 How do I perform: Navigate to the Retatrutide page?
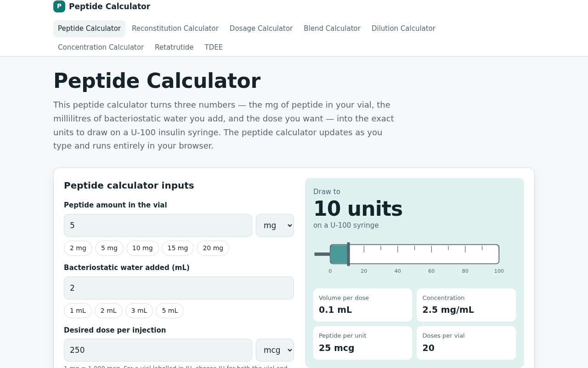[174, 47]
